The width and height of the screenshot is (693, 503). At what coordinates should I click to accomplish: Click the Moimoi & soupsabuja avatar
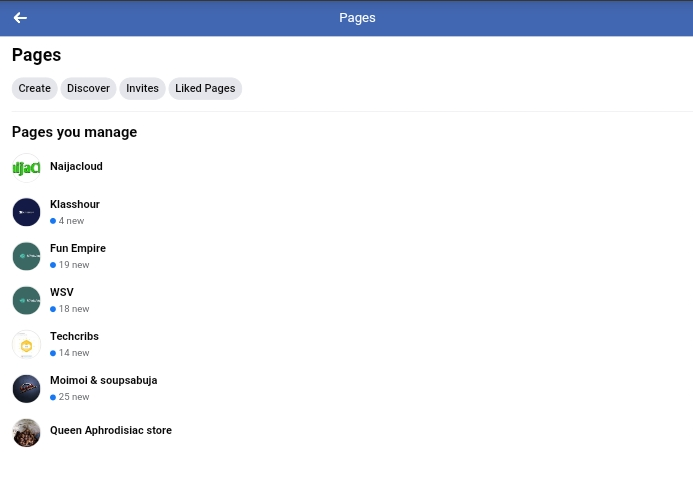[27, 389]
